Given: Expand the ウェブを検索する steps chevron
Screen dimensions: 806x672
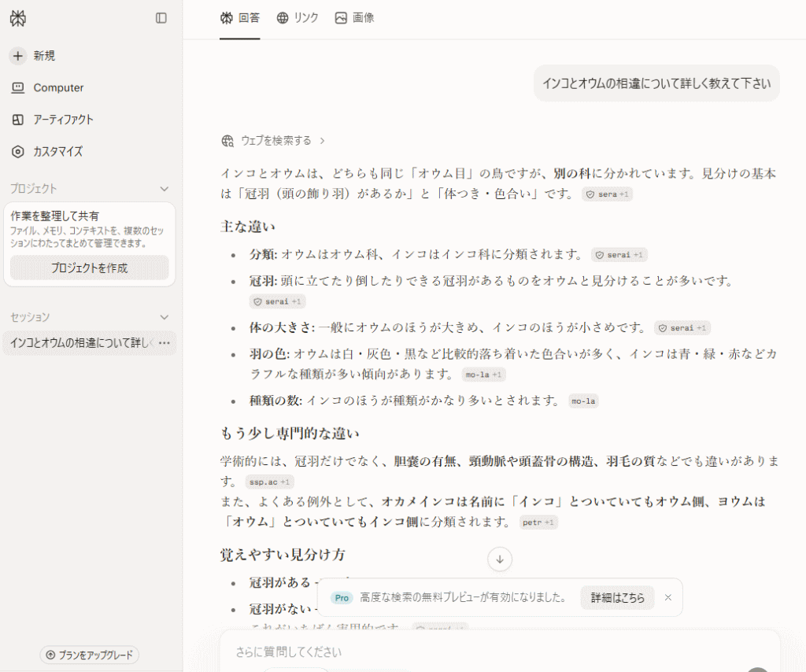Looking at the screenshot, I should pyautogui.click(x=322, y=141).
